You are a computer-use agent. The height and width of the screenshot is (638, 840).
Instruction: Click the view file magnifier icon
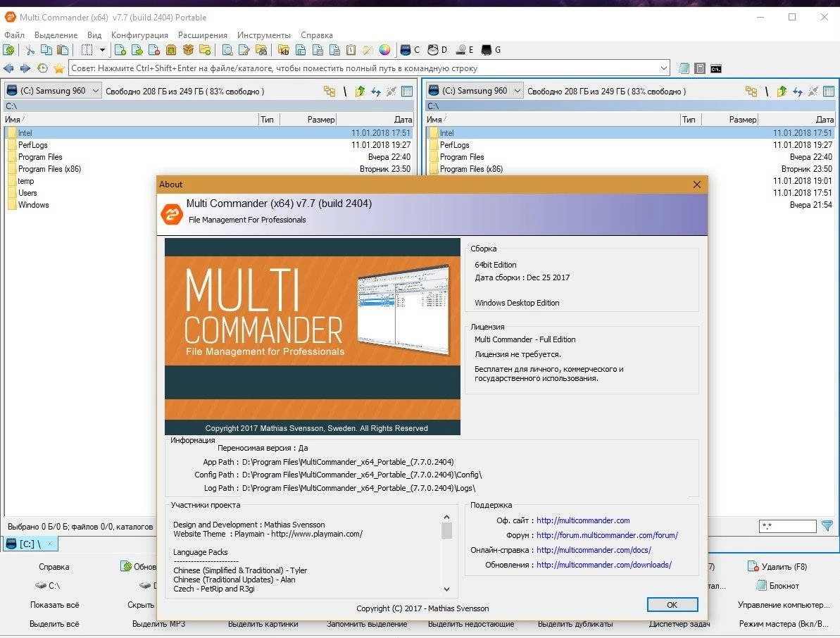[x=227, y=50]
